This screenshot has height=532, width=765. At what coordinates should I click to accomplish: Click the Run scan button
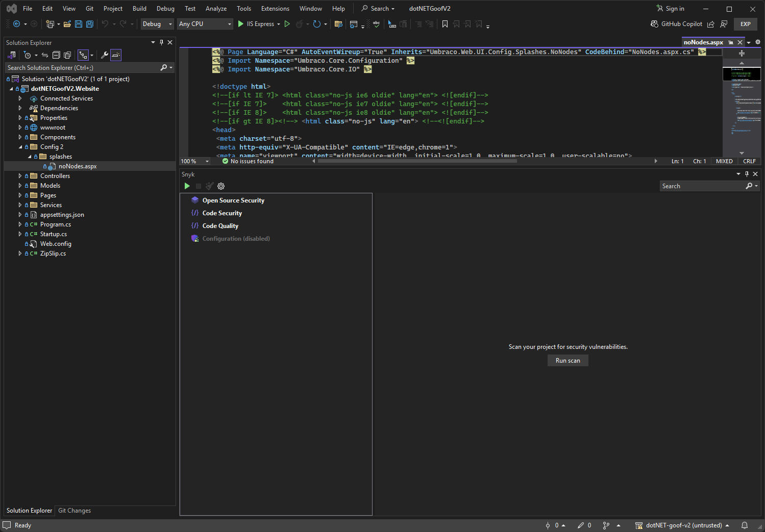pos(567,361)
